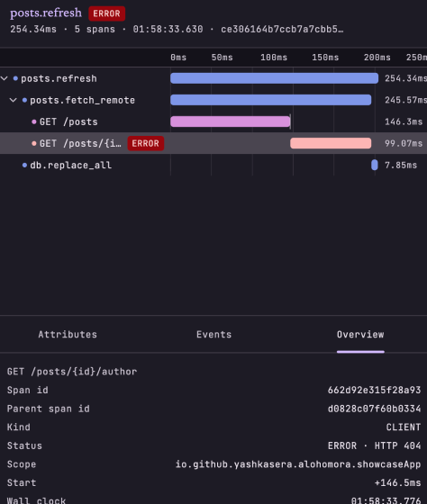This screenshot has width=427, height=504.
Task: Select the Overview tab
Action: coord(360,335)
